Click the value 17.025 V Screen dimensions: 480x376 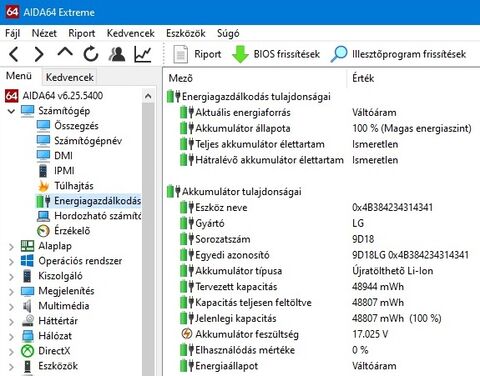[370, 334]
